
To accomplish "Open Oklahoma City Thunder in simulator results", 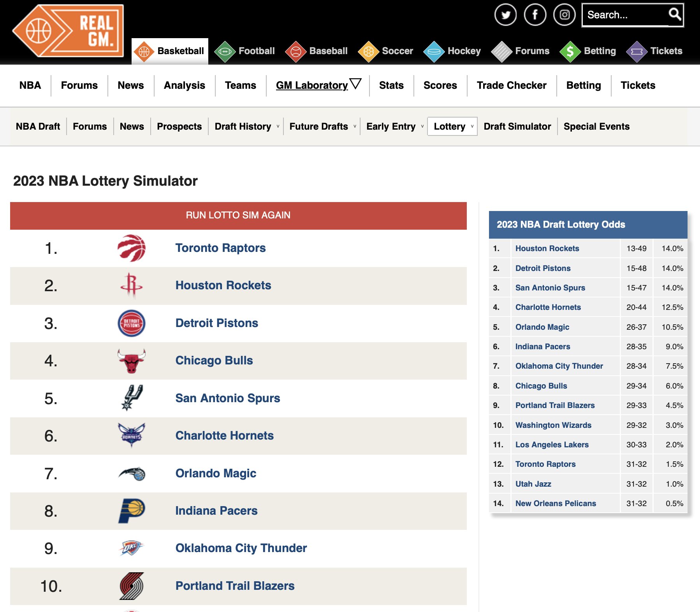I will click(x=241, y=548).
